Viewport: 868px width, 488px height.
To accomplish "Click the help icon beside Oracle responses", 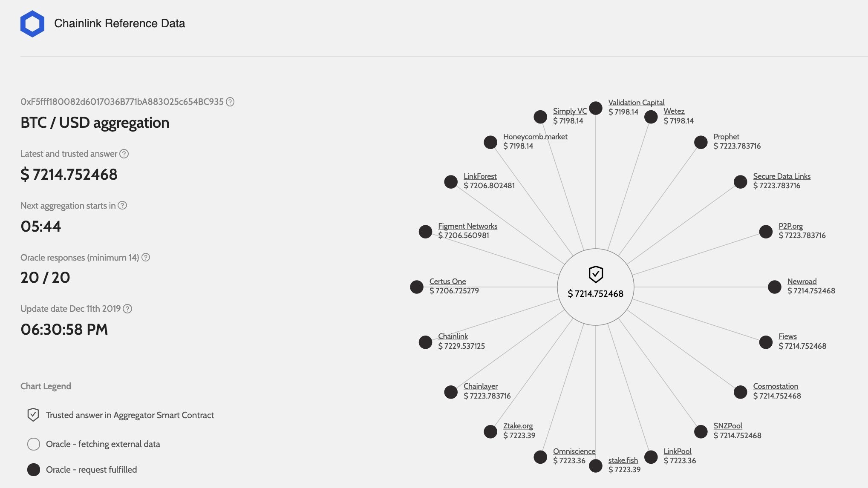I will 145,257.
